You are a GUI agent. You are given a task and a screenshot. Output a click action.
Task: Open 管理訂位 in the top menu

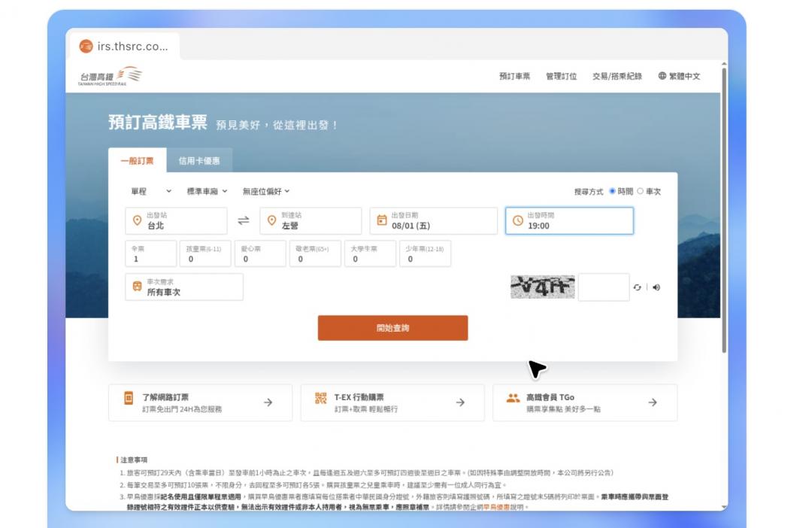(561, 76)
